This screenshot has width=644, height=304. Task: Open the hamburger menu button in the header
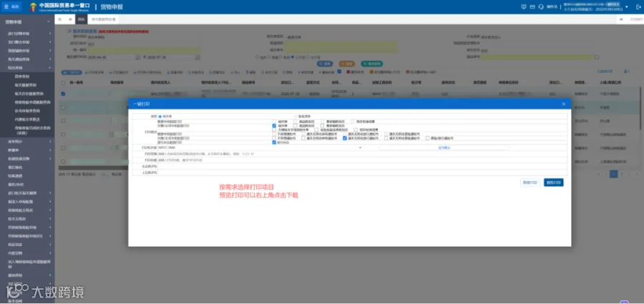(12, 6)
